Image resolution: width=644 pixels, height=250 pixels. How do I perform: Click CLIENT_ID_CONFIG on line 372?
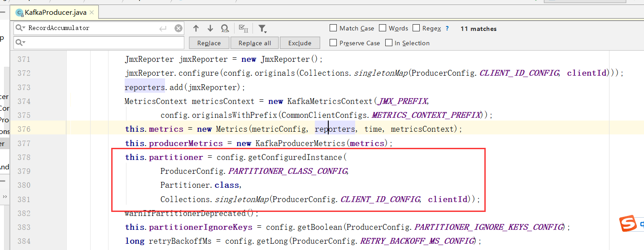[x=519, y=73]
